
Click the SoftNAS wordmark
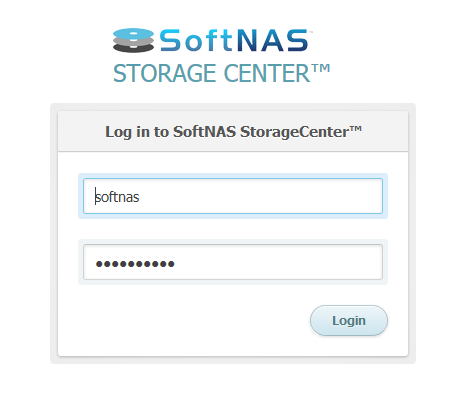235,40
